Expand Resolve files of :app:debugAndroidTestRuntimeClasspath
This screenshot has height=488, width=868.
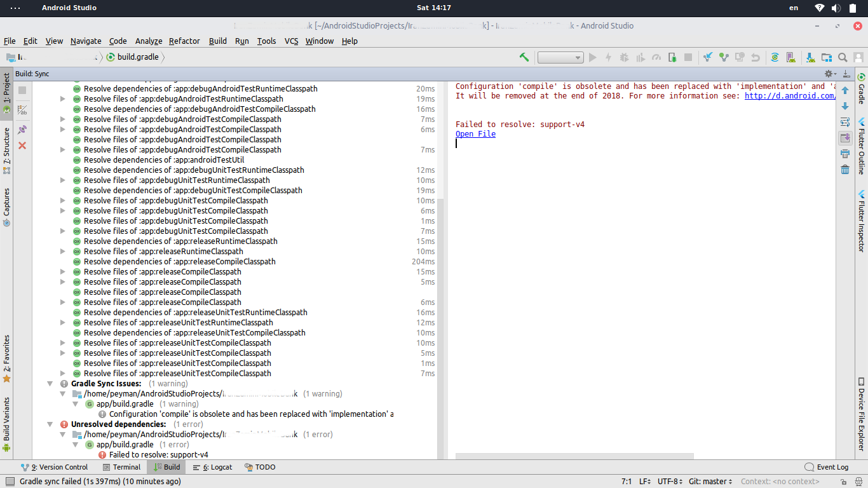point(62,99)
